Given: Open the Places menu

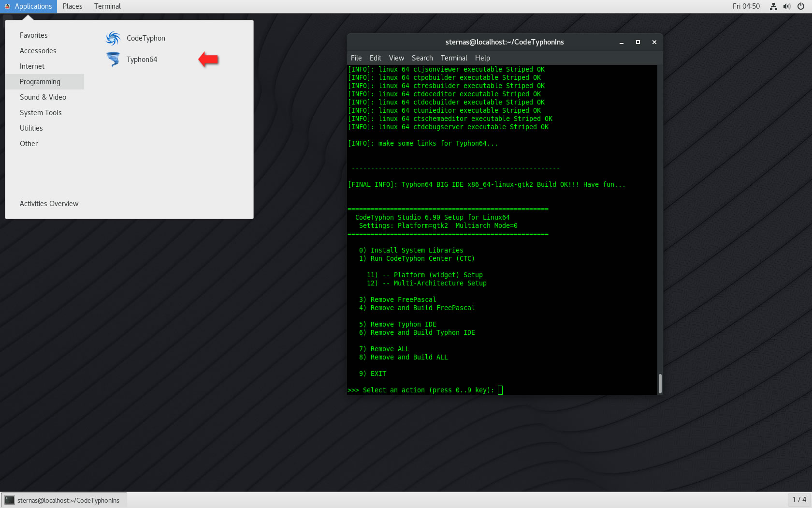Looking at the screenshot, I should [x=72, y=6].
